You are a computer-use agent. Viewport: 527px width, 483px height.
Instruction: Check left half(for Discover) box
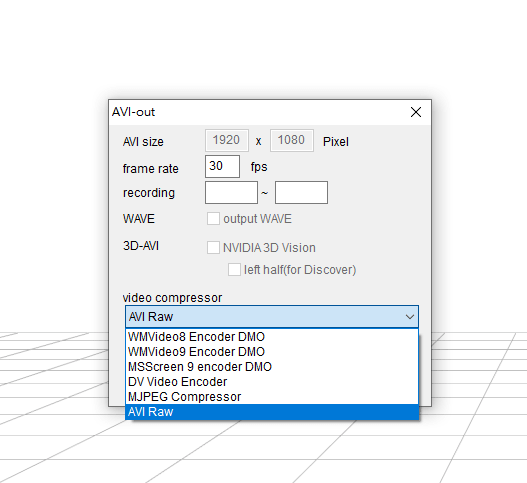234,270
